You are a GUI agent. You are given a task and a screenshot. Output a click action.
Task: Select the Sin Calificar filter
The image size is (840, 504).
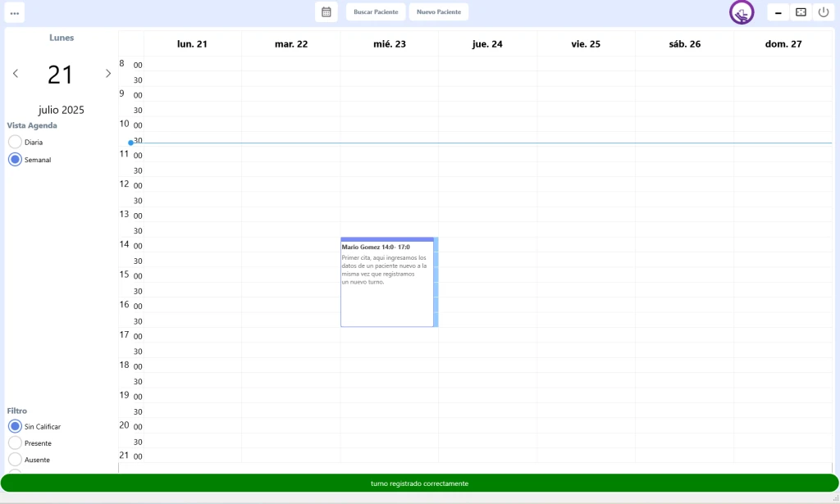(x=15, y=426)
